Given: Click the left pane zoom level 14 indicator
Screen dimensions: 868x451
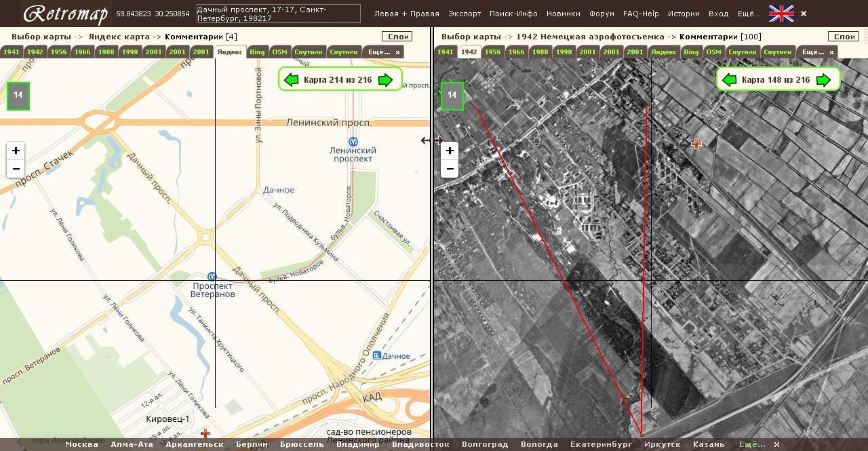Looking at the screenshot, I should (x=18, y=96).
